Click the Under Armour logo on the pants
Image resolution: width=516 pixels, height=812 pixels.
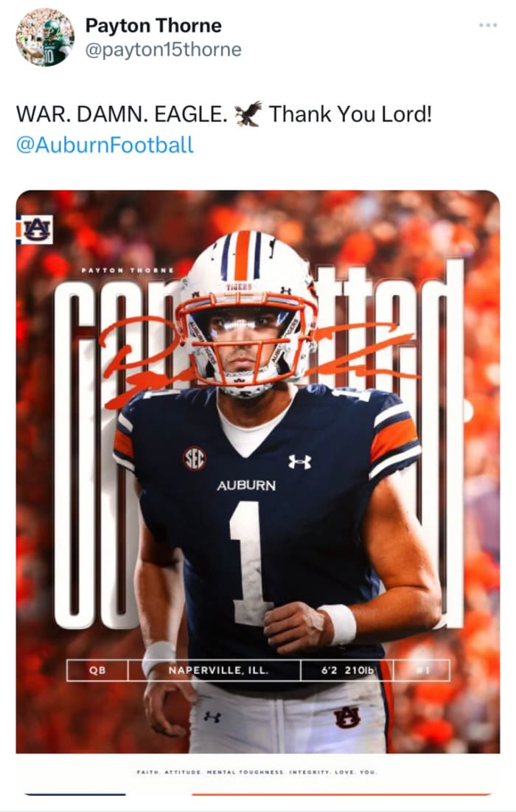212,716
